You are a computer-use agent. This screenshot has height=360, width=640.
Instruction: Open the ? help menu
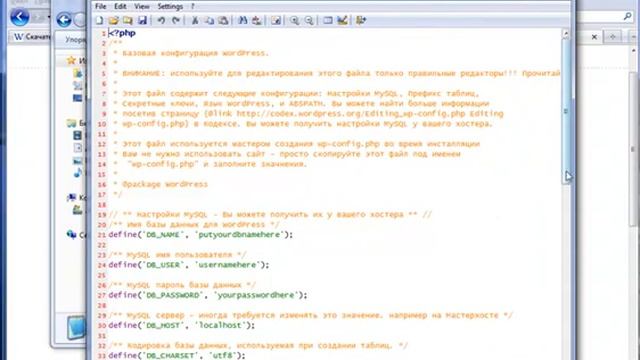193,7
